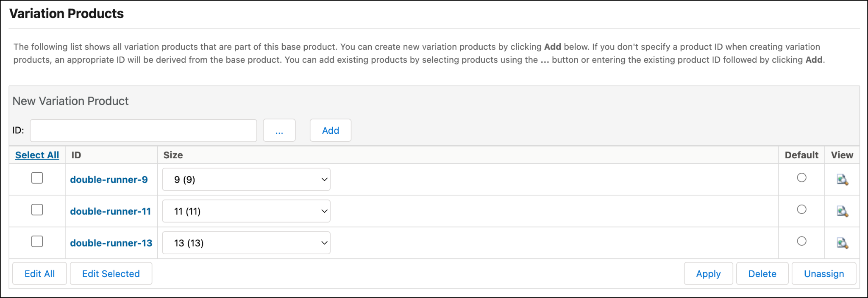The width and height of the screenshot is (868, 298).
Task: Open the double-runner-11 product link
Action: (x=111, y=211)
